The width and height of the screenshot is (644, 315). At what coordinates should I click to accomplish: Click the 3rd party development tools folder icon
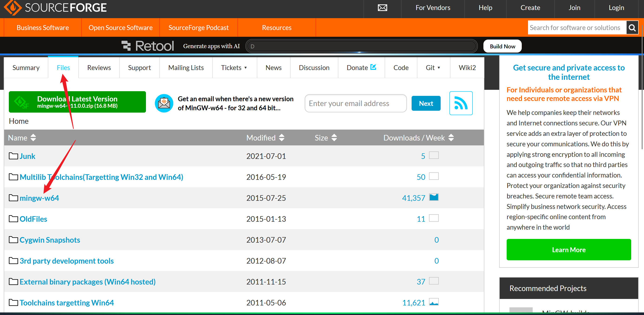(13, 261)
